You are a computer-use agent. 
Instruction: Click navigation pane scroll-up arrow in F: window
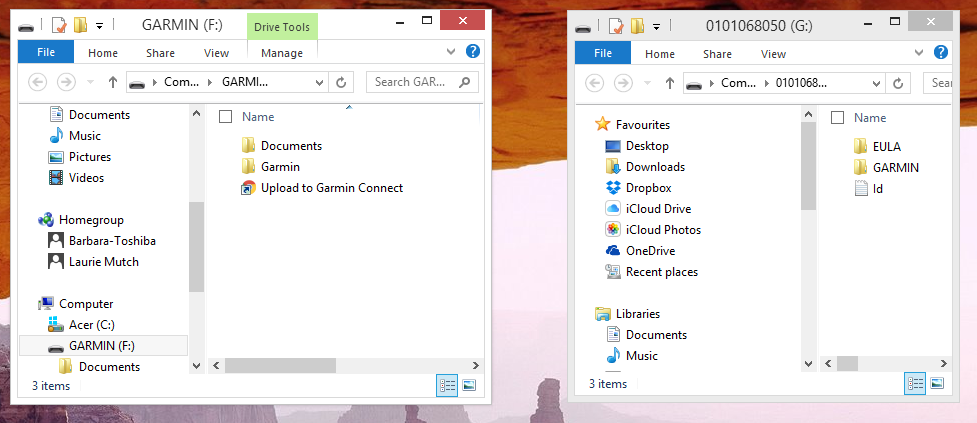tap(196, 113)
